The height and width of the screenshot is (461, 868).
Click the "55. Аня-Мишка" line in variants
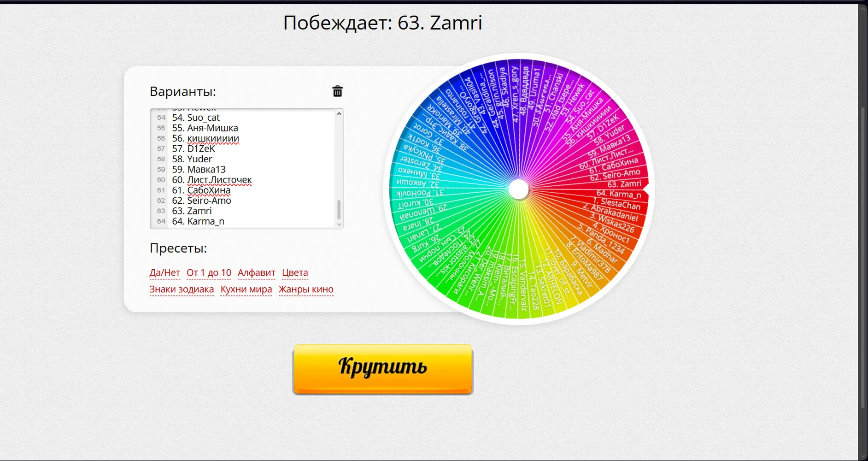[x=205, y=128]
